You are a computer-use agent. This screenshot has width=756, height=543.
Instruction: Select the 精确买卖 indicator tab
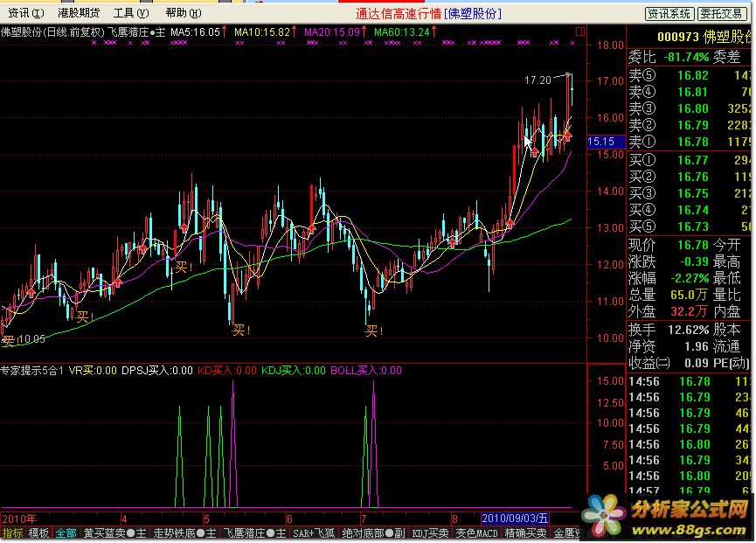tap(525, 533)
